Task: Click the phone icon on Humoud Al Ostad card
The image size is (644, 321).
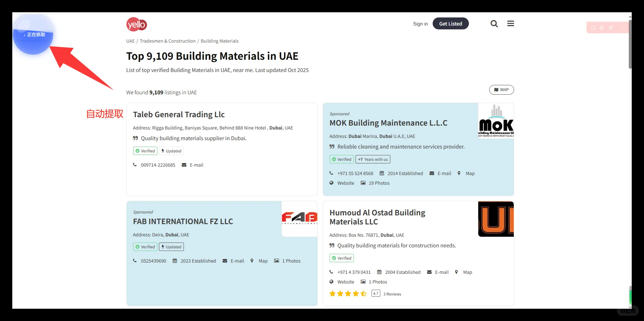Action: tap(332, 272)
